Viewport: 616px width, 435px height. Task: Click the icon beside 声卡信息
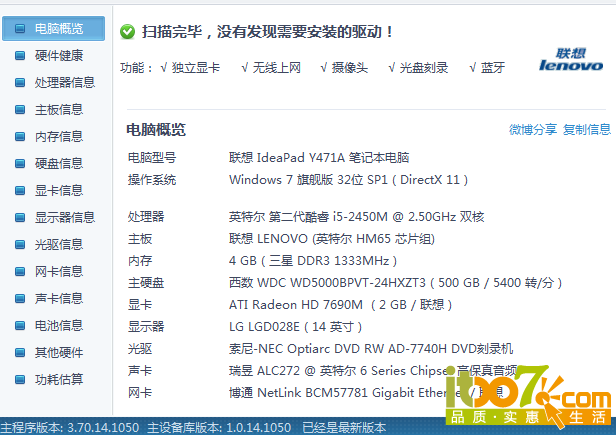[20, 299]
